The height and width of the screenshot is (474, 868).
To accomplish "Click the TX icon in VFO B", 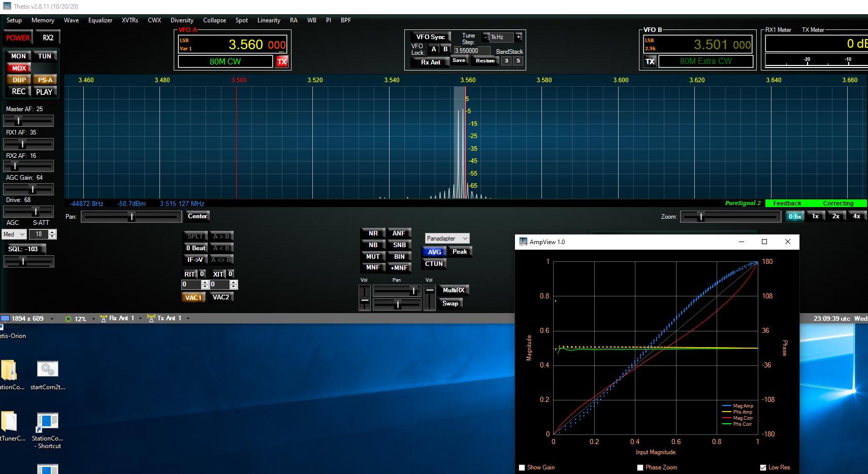I will (650, 62).
